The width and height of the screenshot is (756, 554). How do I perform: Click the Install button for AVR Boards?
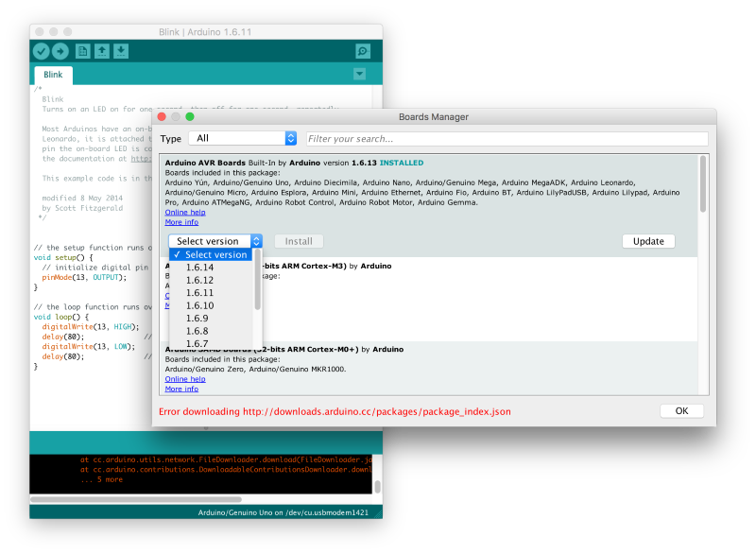pyautogui.click(x=299, y=241)
